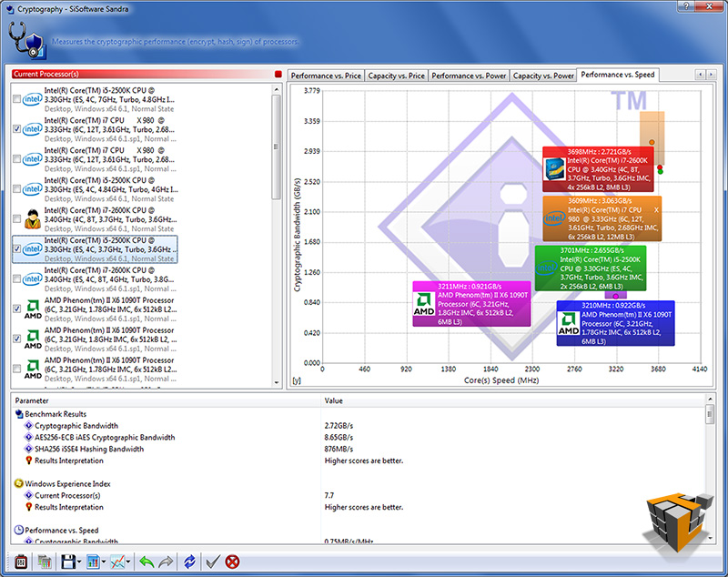Viewport: 728px width, 577px height.
Task: Click the orange data point on the chart
Action: (x=652, y=142)
